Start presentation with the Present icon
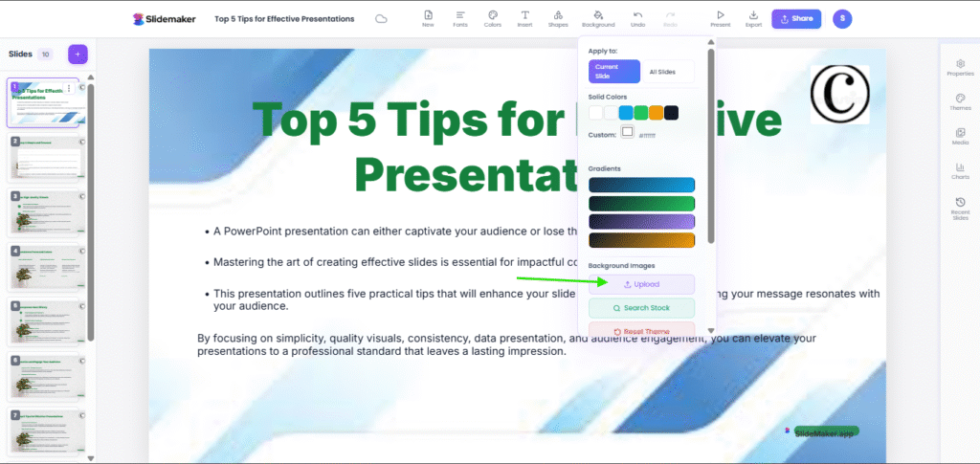Viewport: 980px width, 464px height. click(721, 18)
